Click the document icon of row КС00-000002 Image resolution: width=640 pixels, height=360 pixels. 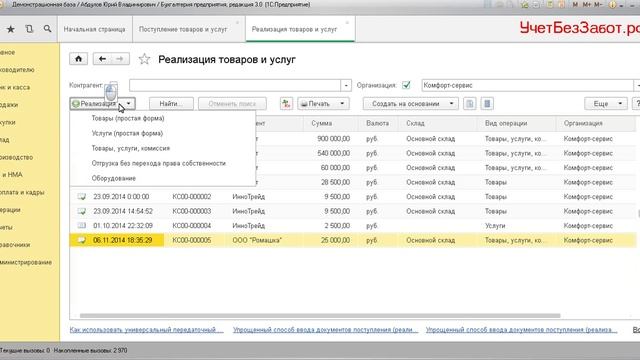(x=82, y=197)
